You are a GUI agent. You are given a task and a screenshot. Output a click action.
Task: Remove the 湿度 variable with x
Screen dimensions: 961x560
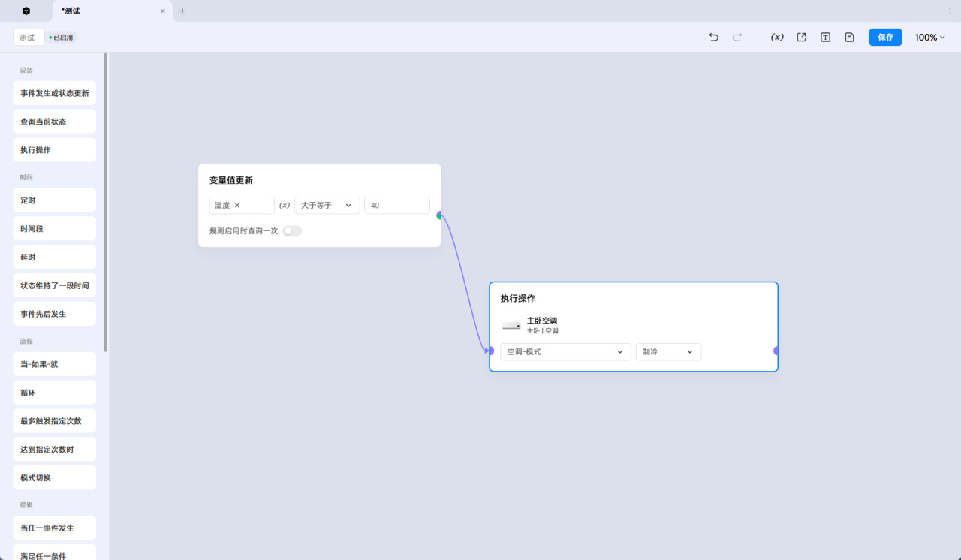click(x=237, y=206)
